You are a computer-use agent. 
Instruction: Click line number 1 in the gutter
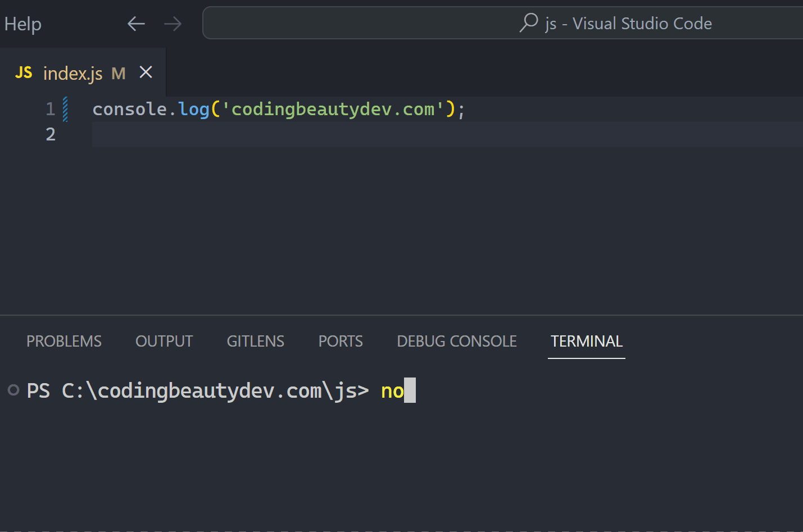click(x=51, y=109)
